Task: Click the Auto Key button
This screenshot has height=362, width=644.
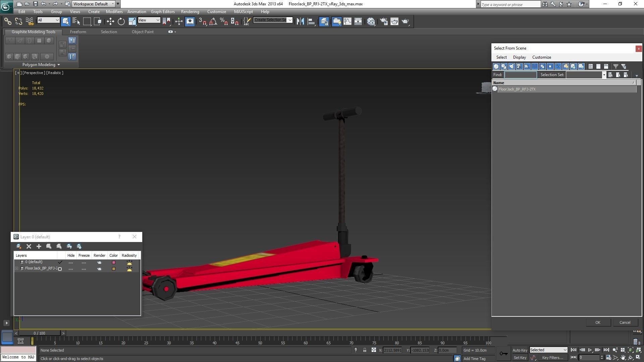Action: point(520,350)
